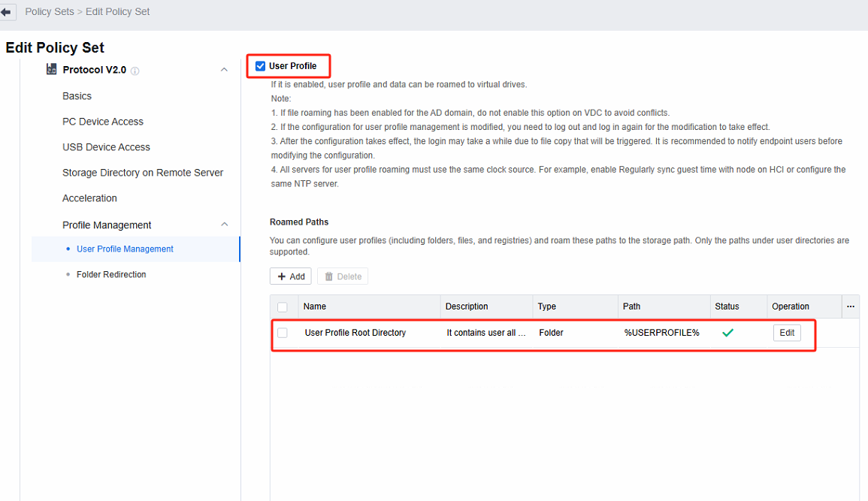Viewport: 868px width, 501px height.
Task: Collapse the Profile Management section
Action: click(x=224, y=225)
